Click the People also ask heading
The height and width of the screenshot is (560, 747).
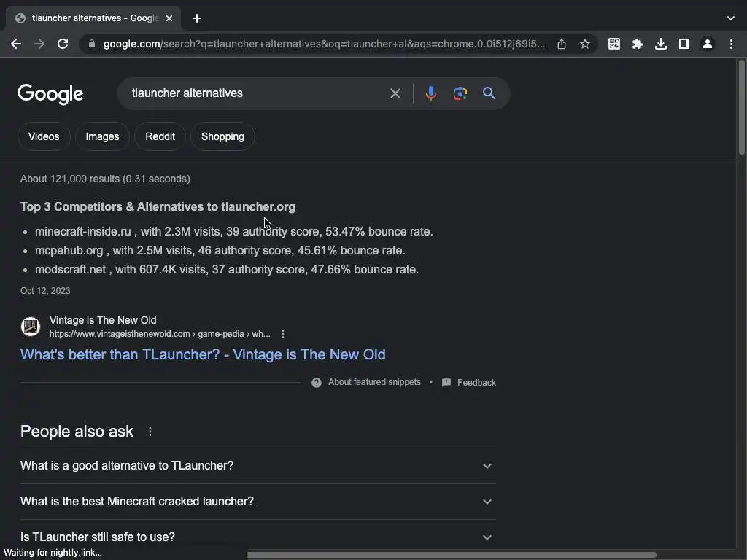(77, 432)
